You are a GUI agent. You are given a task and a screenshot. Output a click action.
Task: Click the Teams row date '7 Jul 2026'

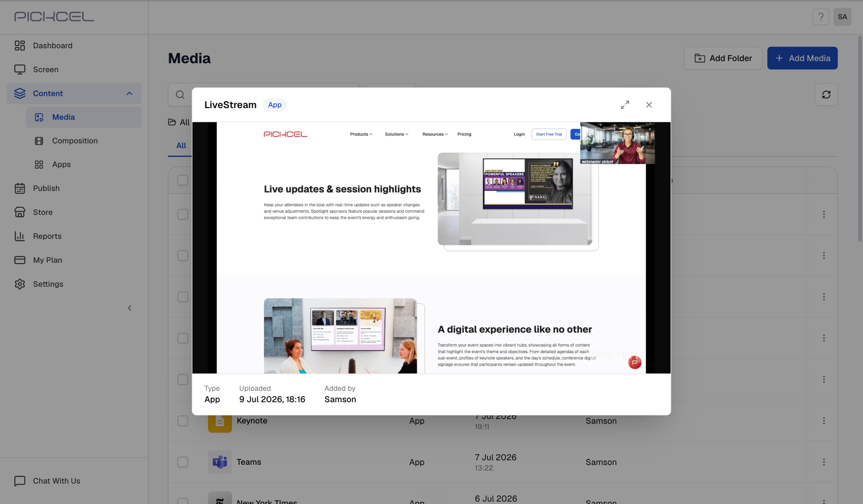pos(496,457)
